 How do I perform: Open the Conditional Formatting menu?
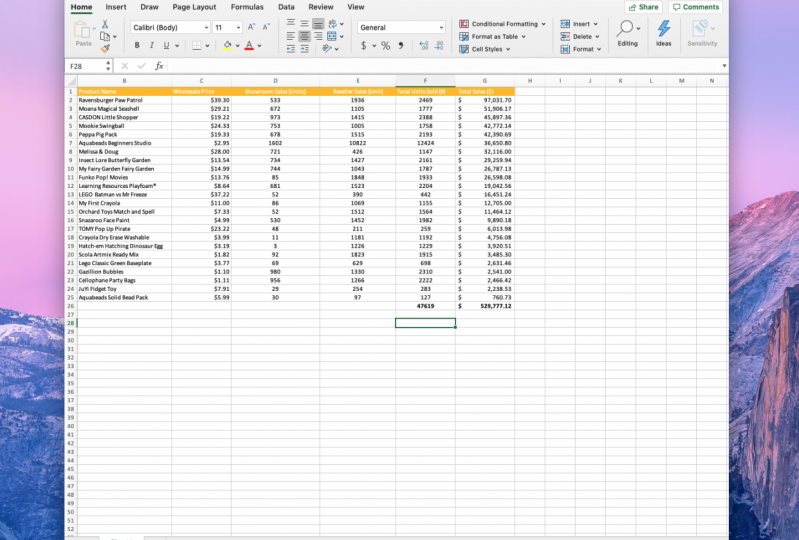coord(502,24)
